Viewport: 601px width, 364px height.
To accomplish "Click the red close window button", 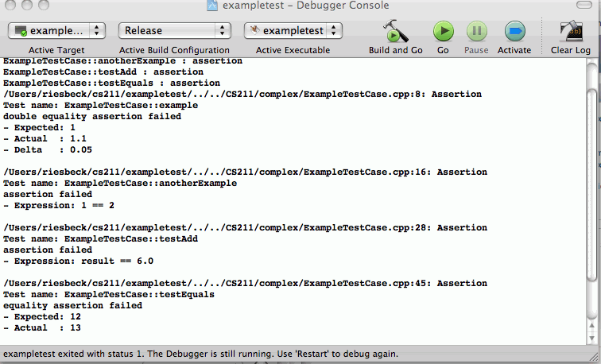I will pos(10,4).
